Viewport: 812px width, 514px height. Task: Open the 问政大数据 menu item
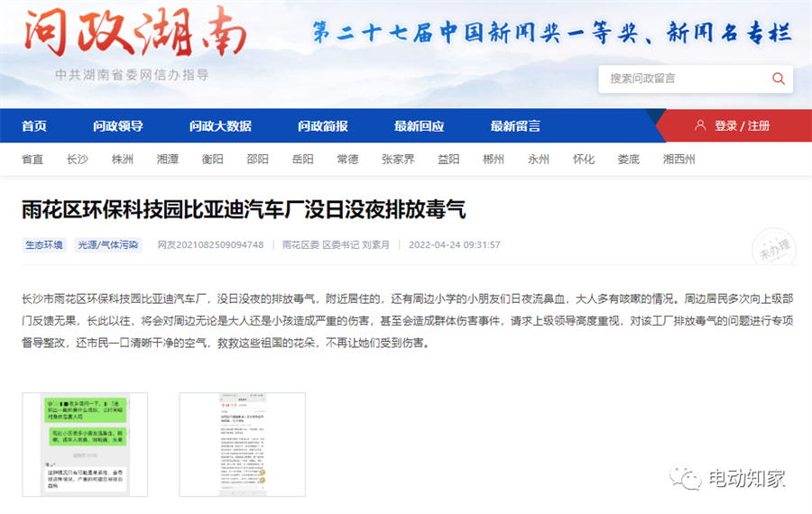pos(221,125)
